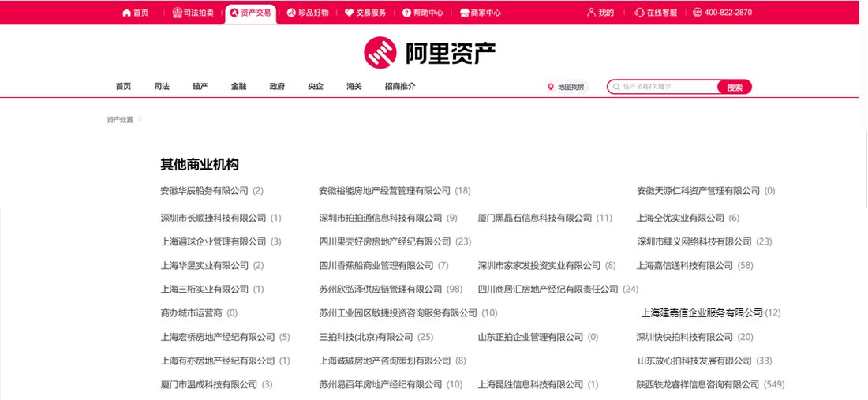Open 深圳市拍拍通信息科技有限公司

(381, 218)
